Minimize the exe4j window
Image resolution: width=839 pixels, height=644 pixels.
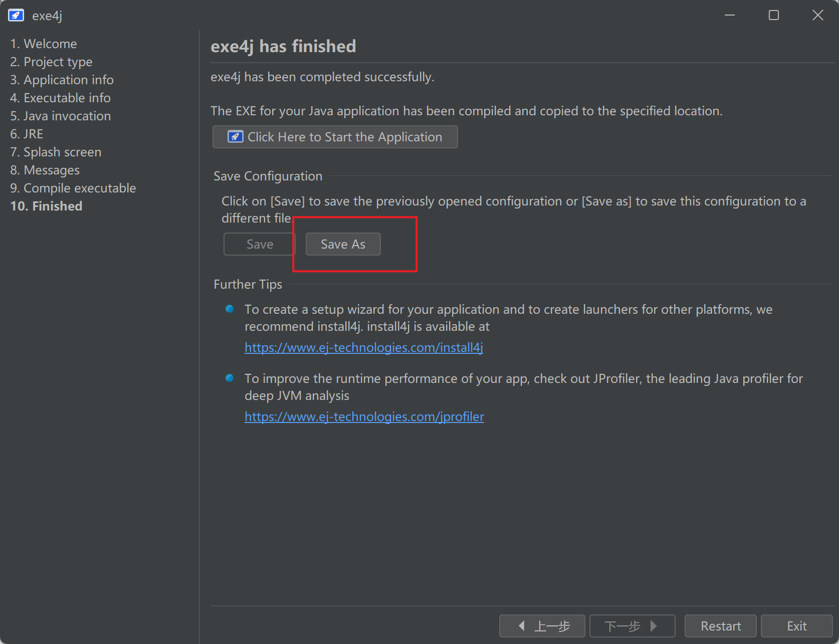[729, 16]
